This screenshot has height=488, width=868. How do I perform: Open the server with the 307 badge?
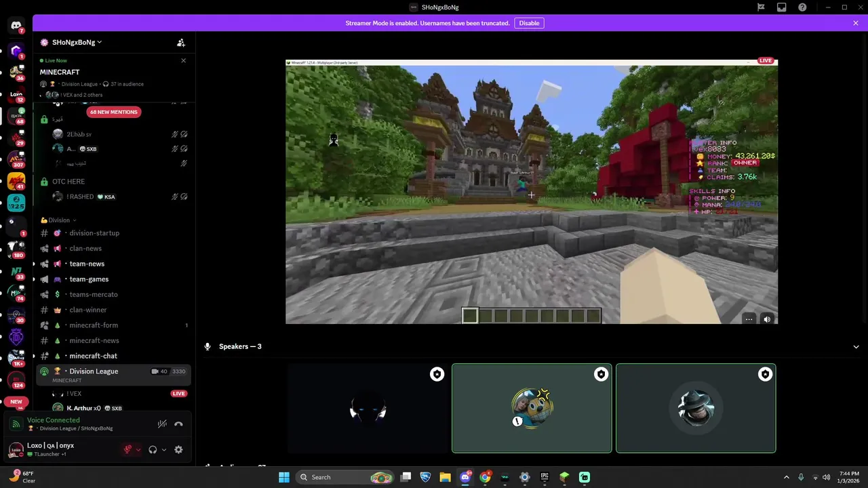pyautogui.click(x=16, y=159)
